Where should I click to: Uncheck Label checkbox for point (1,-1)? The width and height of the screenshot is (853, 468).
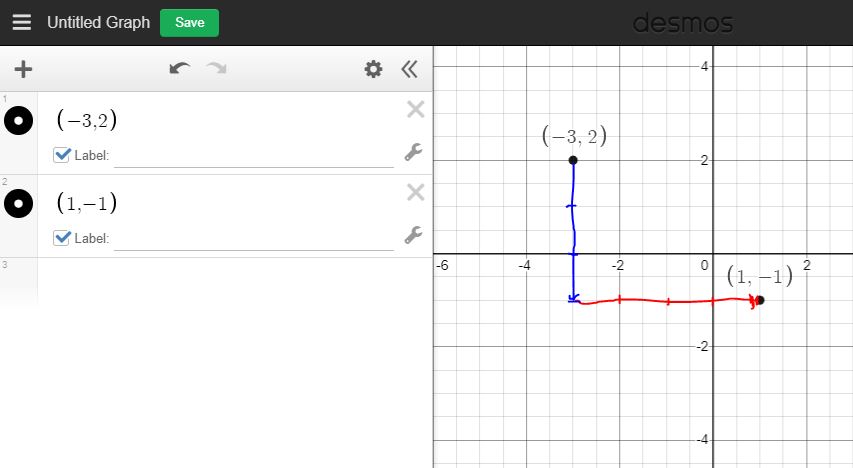62,238
